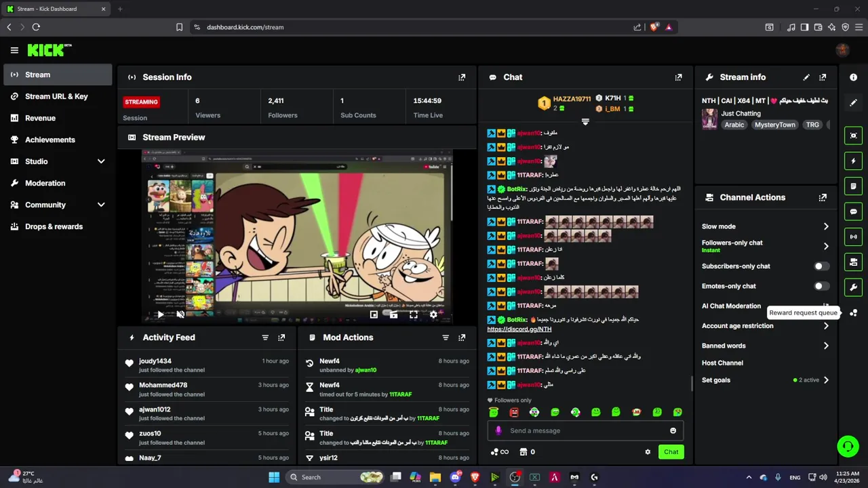Open stream preview player settings gear
868x488 pixels.
click(433, 314)
